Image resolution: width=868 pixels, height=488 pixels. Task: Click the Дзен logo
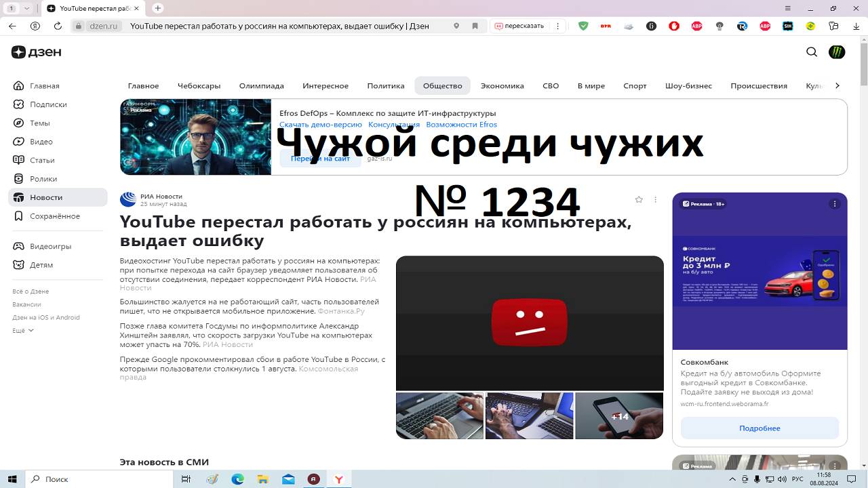pos(36,52)
